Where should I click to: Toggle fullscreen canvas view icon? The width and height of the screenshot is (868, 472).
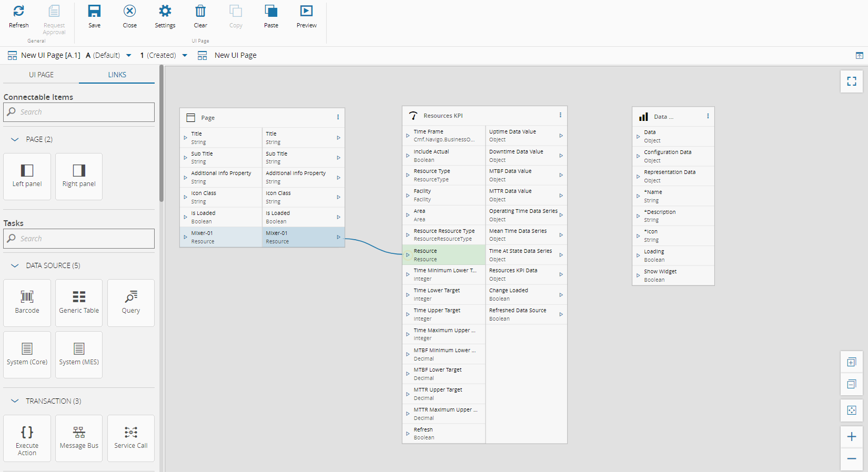coord(851,81)
